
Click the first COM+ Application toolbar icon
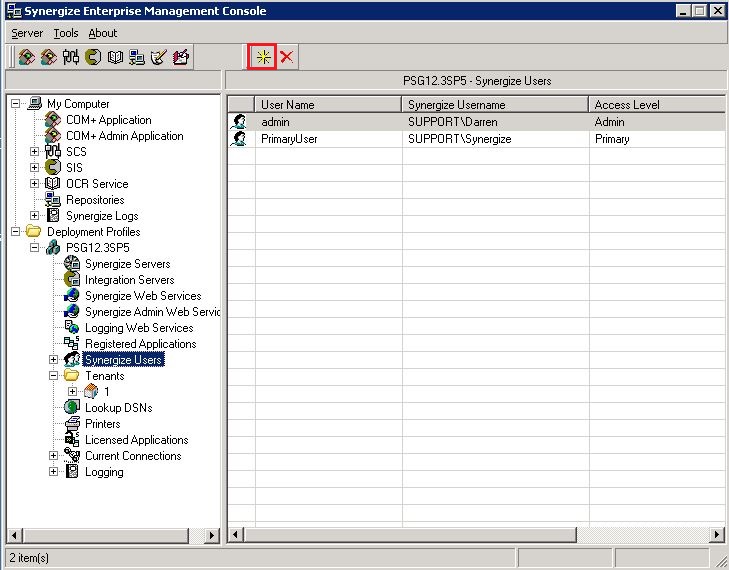27,57
